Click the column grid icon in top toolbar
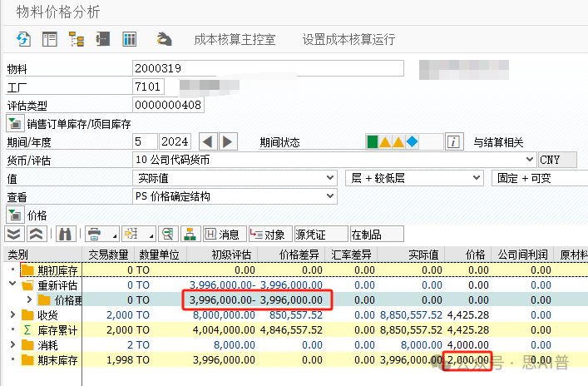Image resolution: width=588 pixels, height=386 pixels. pyautogui.click(x=130, y=39)
